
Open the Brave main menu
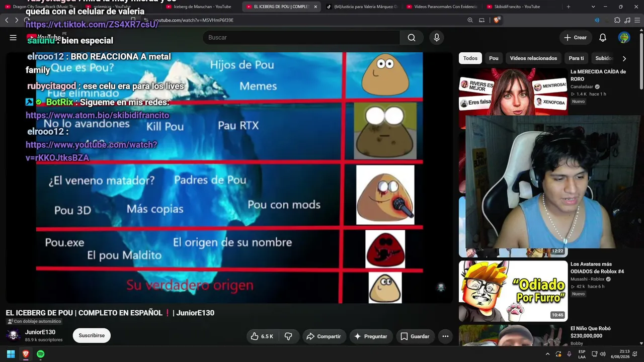(x=637, y=20)
